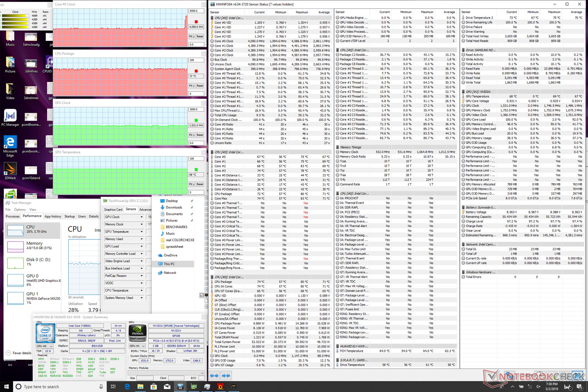Click the green color swatch on GPU Temperature graph
This screenshot has width=588, height=392.
coord(196,170)
